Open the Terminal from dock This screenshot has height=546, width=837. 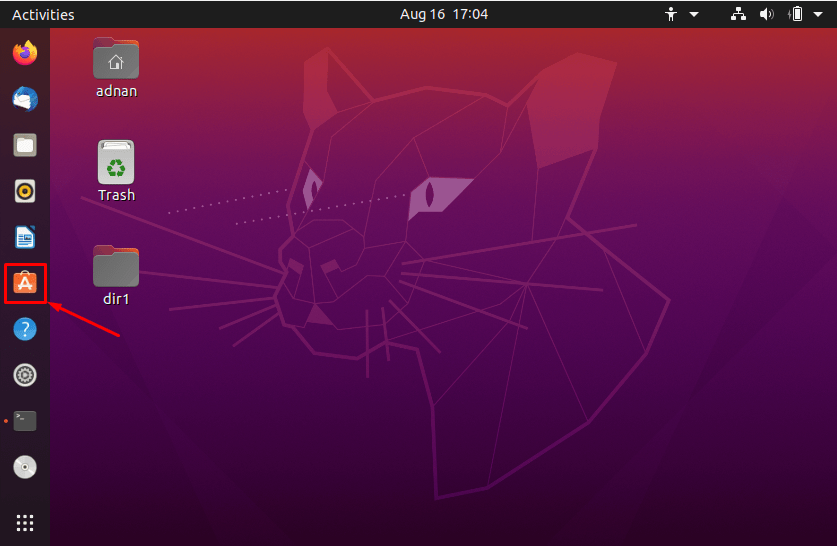coord(25,421)
